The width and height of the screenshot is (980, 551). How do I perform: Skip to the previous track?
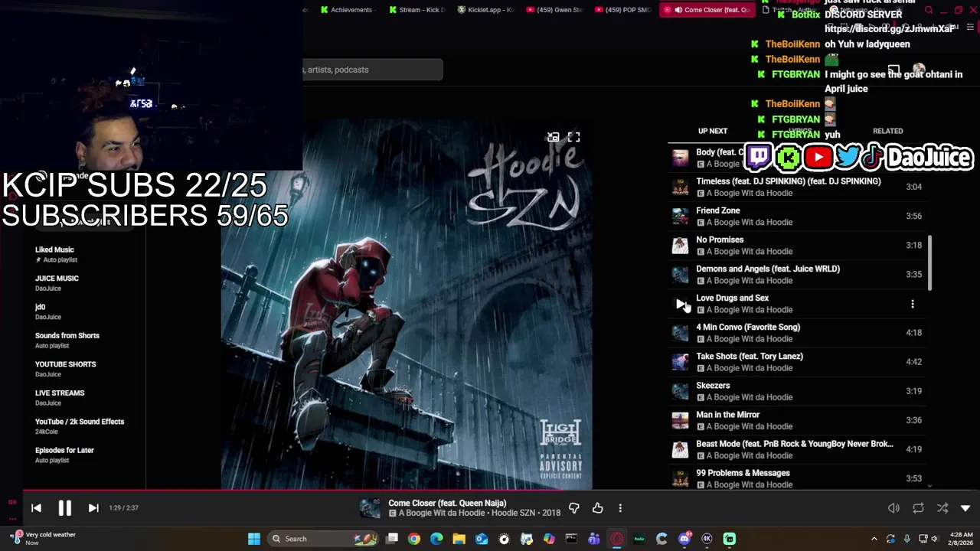pyautogui.click(x=36, y=507)
